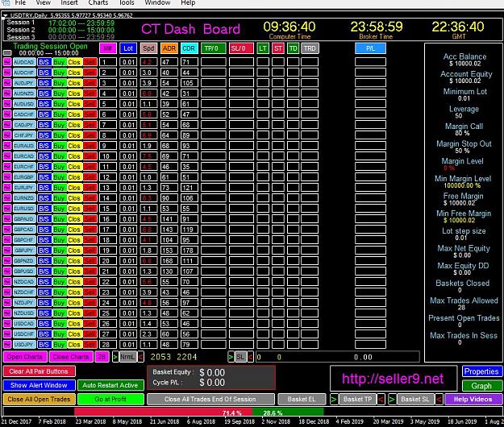
Task: Click the red arrow right of SL selector
Action: (x=251, y=357)
